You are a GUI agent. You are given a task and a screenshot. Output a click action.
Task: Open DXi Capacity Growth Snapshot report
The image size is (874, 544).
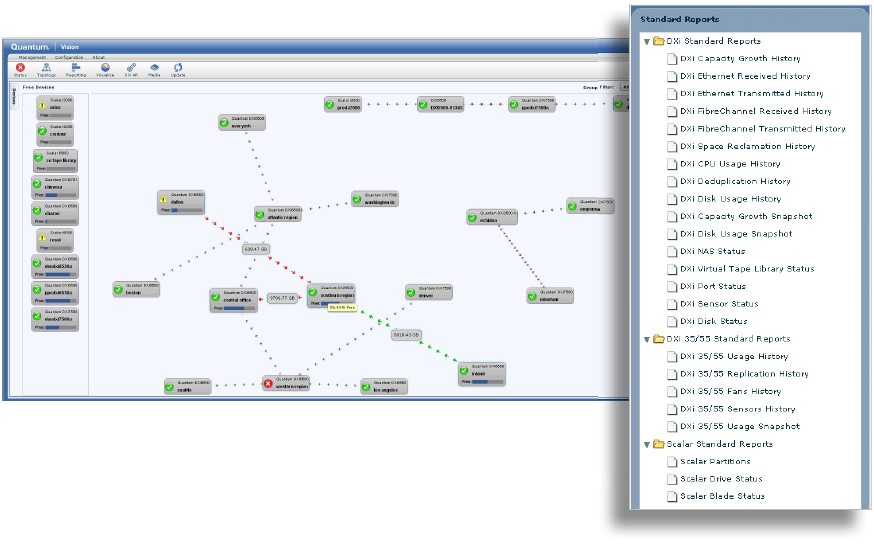(746, 216)
